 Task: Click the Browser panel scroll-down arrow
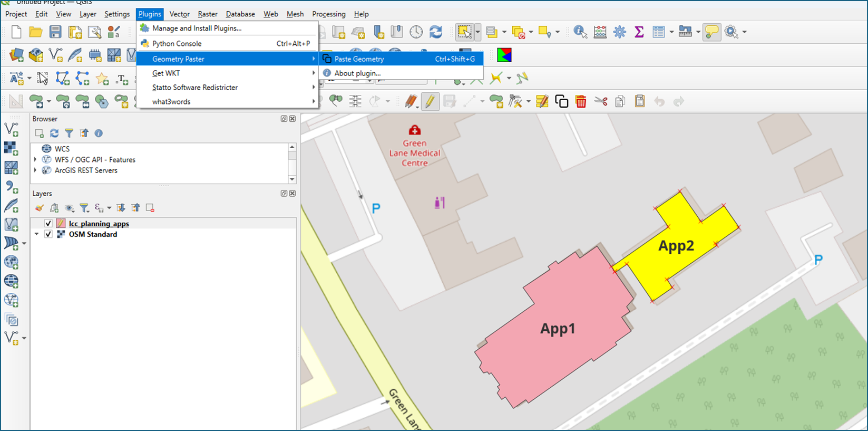tap(292, 179)
